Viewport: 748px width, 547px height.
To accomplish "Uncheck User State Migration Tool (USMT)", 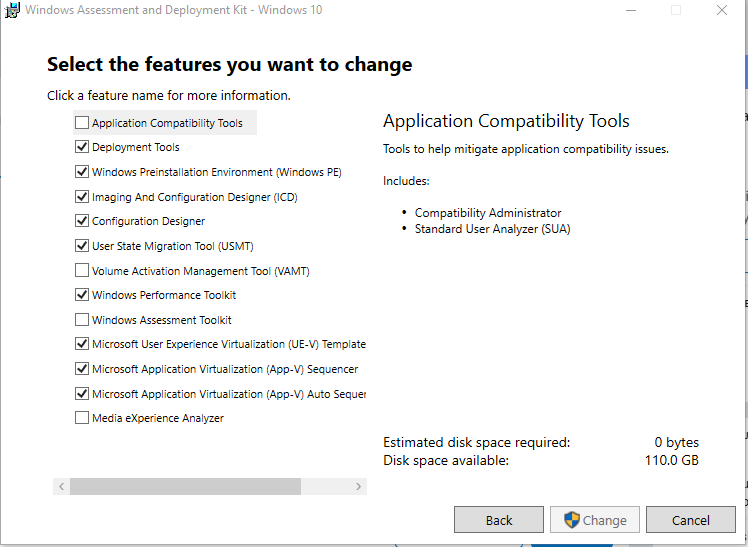I will 82,246.
